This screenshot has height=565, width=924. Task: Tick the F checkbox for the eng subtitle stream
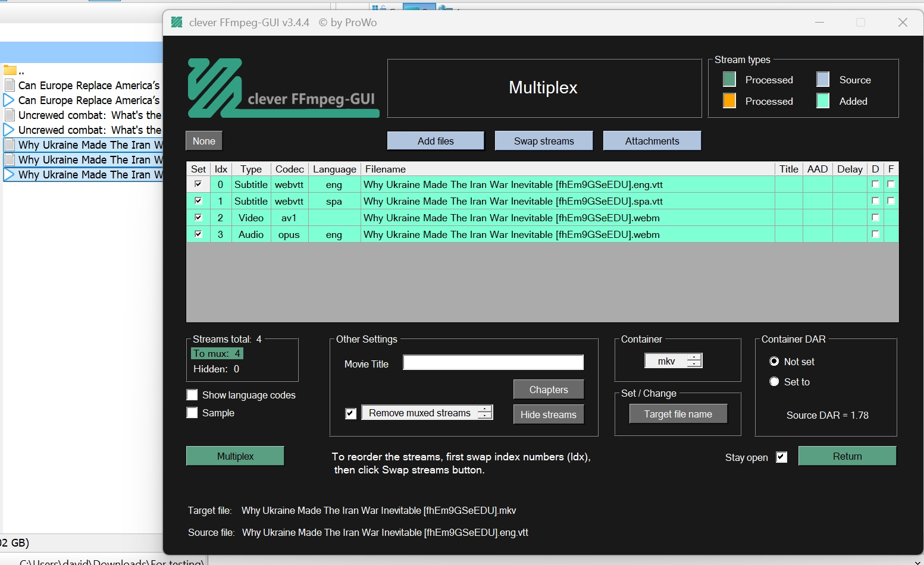(x=891, y=184)
